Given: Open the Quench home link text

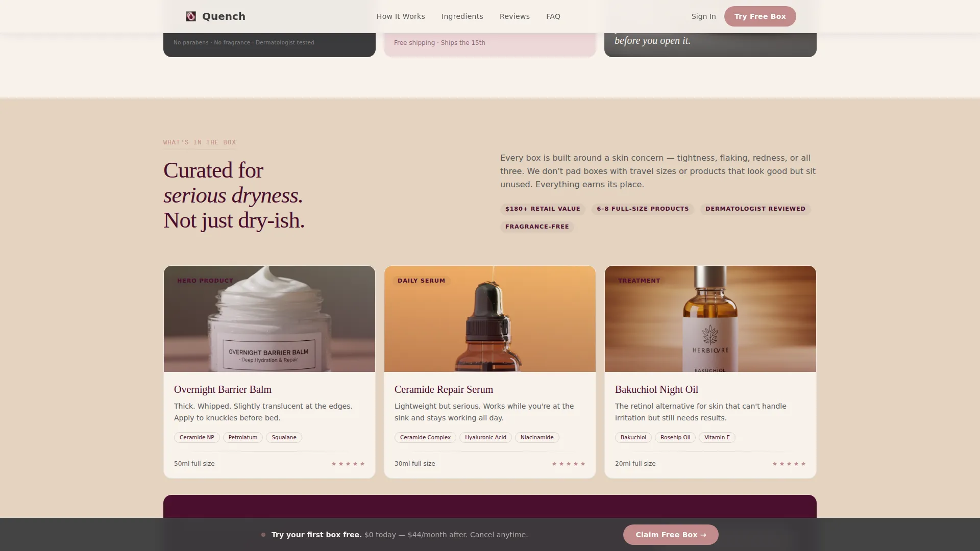Looking at the screenshot, I should [x=224, y=16].
